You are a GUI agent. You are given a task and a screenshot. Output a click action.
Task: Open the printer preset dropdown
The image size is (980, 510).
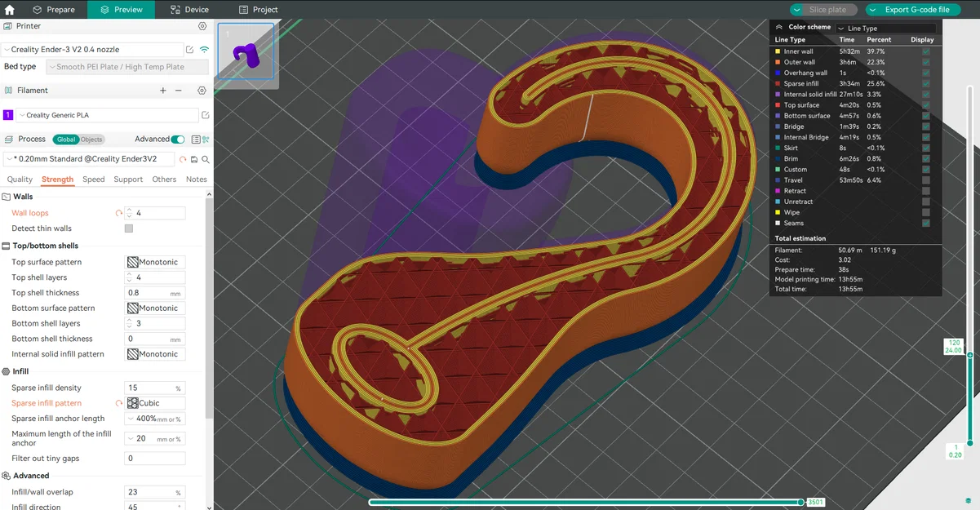[92, 50]
